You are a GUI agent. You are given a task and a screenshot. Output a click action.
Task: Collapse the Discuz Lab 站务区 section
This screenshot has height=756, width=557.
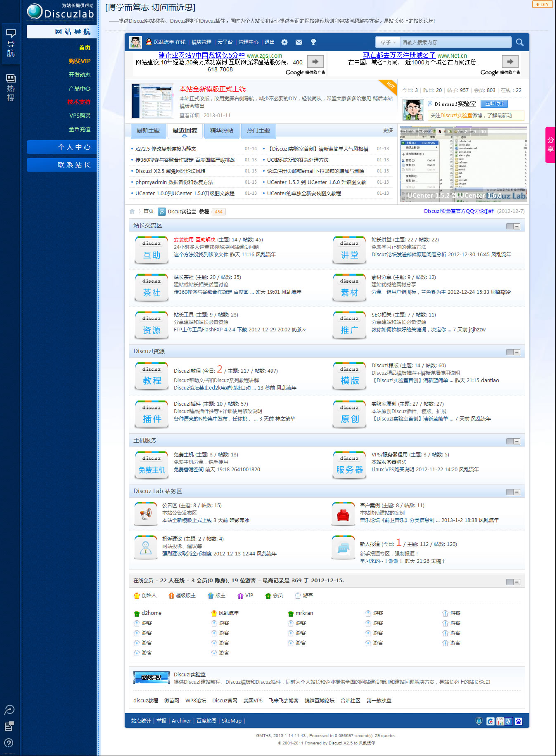[x=513, y=492]
